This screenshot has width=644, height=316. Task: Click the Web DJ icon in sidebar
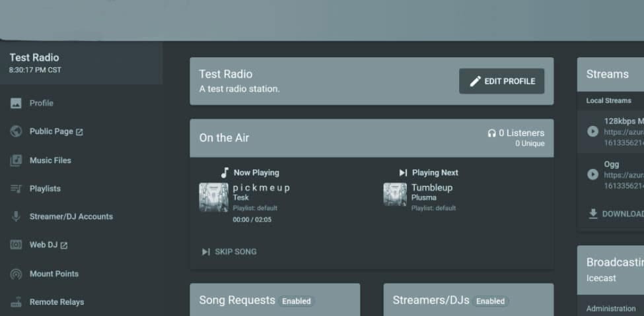point(17,245)
